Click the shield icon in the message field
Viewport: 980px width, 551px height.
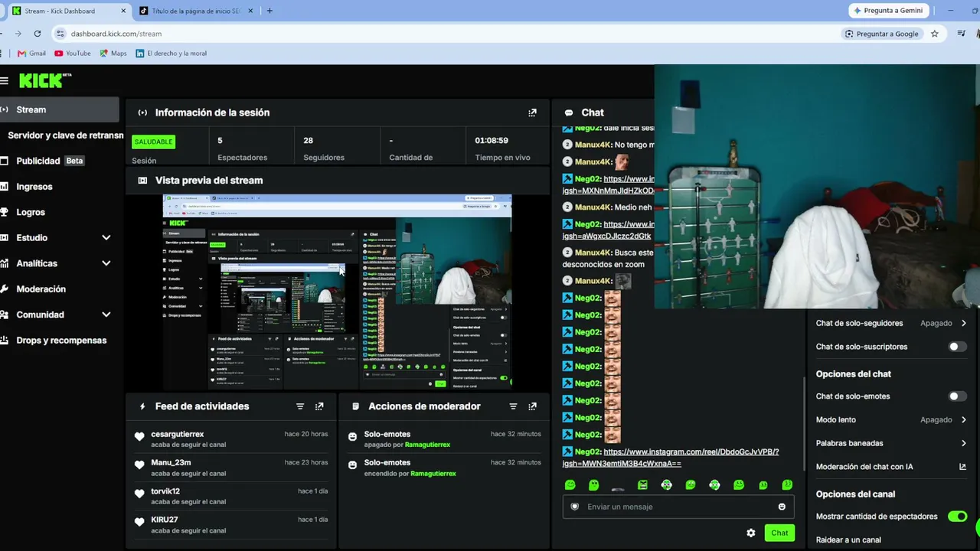(x=575, y=507)
